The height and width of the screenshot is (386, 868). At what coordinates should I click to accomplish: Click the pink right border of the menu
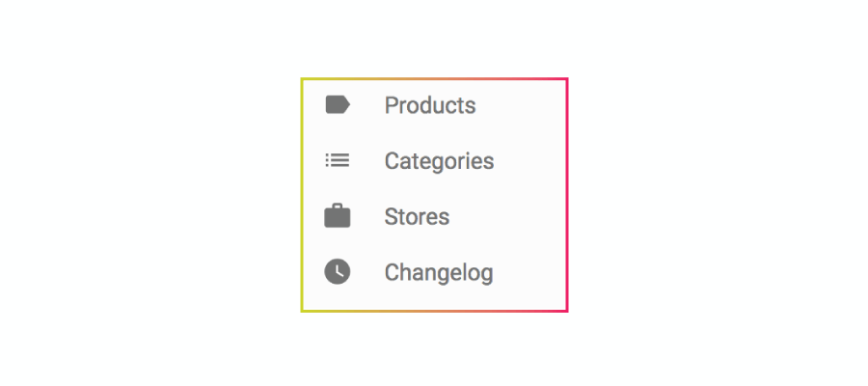pos(567,195)
